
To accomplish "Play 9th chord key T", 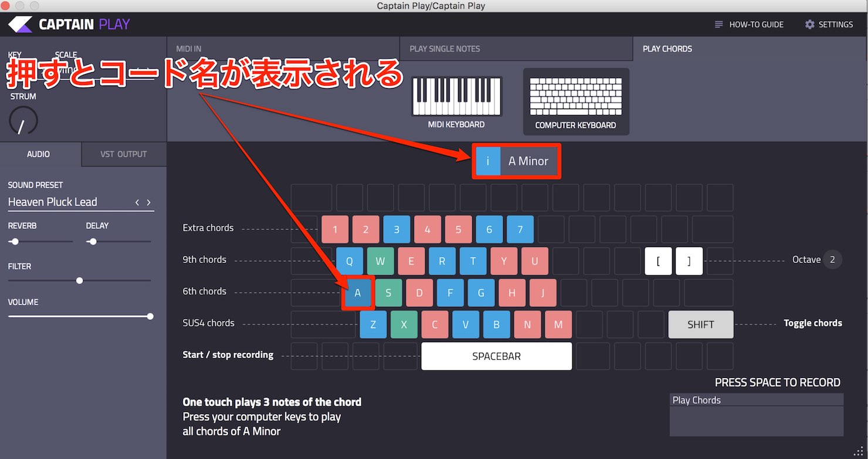I will tap(473, 261).
